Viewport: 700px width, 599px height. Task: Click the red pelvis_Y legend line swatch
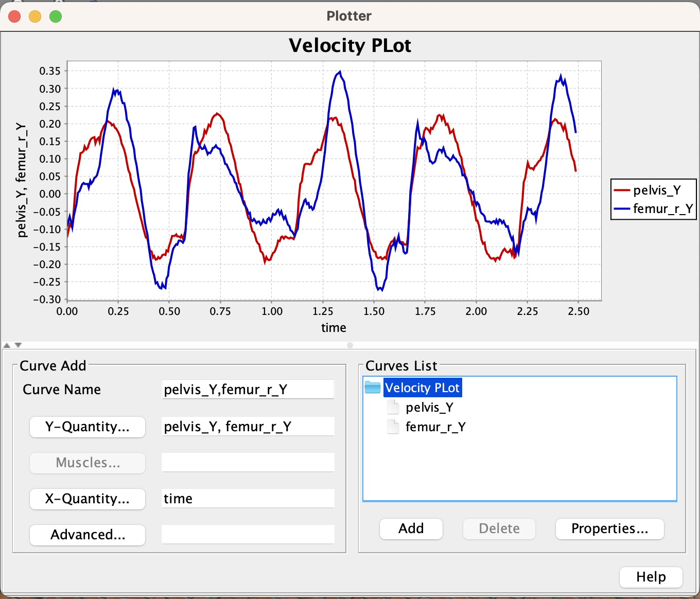tap(622, 190)
